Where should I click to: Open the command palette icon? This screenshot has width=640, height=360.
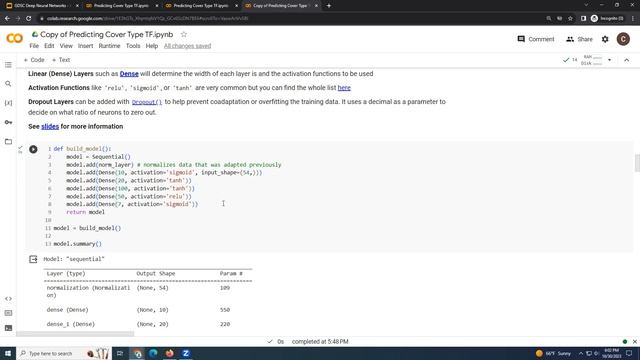pos(8,313)
